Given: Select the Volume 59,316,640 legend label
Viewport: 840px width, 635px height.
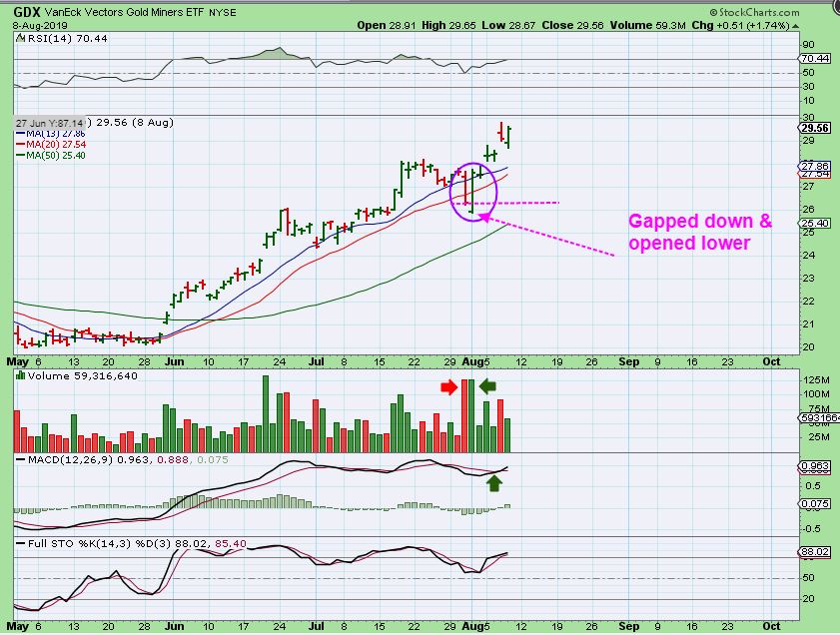Looking at the screenshot, I should pos(83,375).
